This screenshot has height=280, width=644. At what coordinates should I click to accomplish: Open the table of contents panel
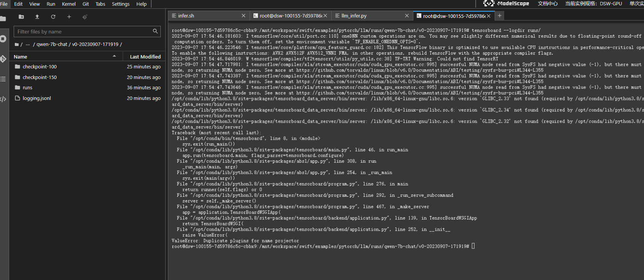[x=3, y=79]
